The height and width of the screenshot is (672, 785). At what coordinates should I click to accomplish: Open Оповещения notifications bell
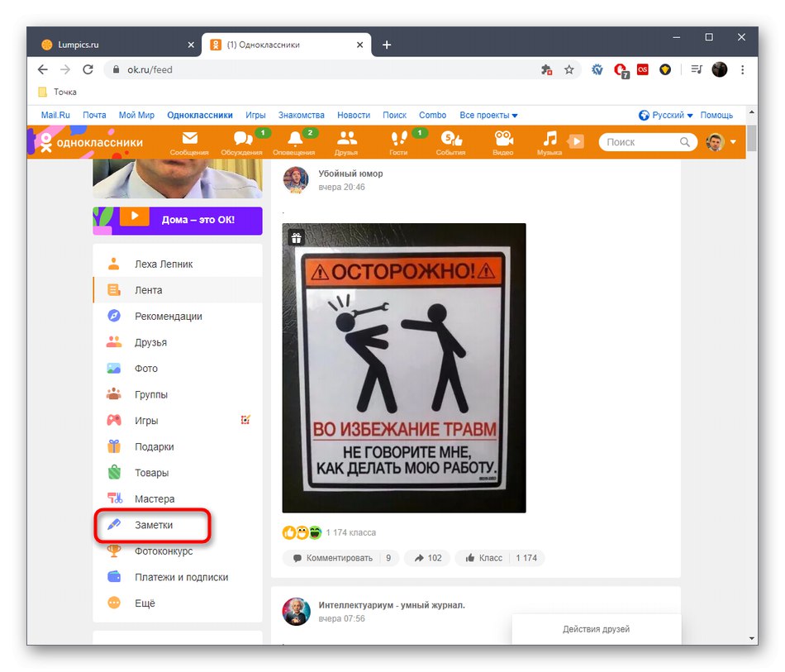click(294, 143)
